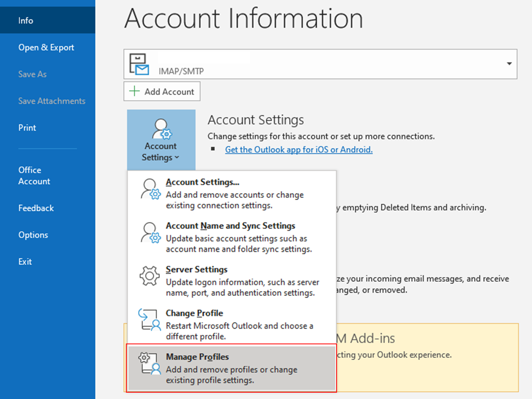532x399 pixels.
Task: Open Get the Outlook app for iOS or Android link
Action: click(299, 150)
